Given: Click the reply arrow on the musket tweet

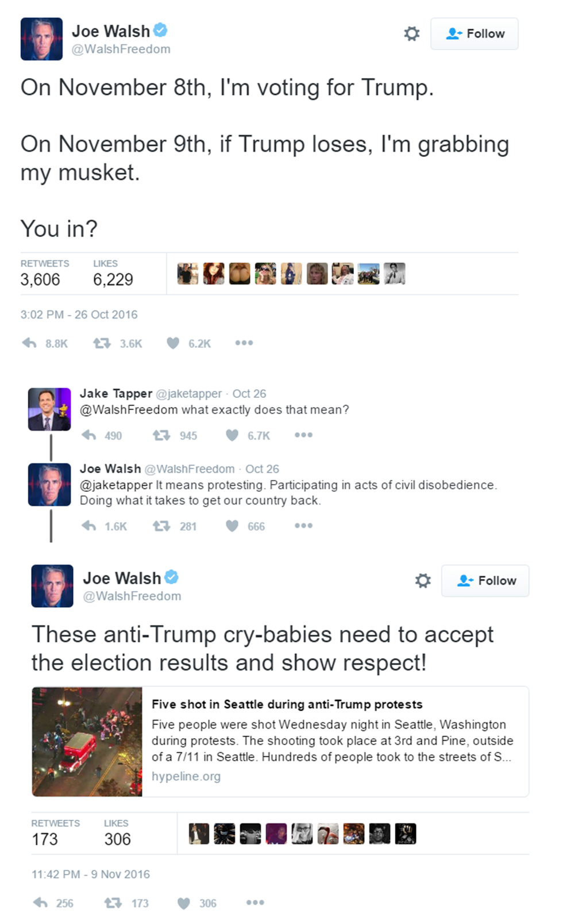Looking at the screenshot, I should (29, 343).
